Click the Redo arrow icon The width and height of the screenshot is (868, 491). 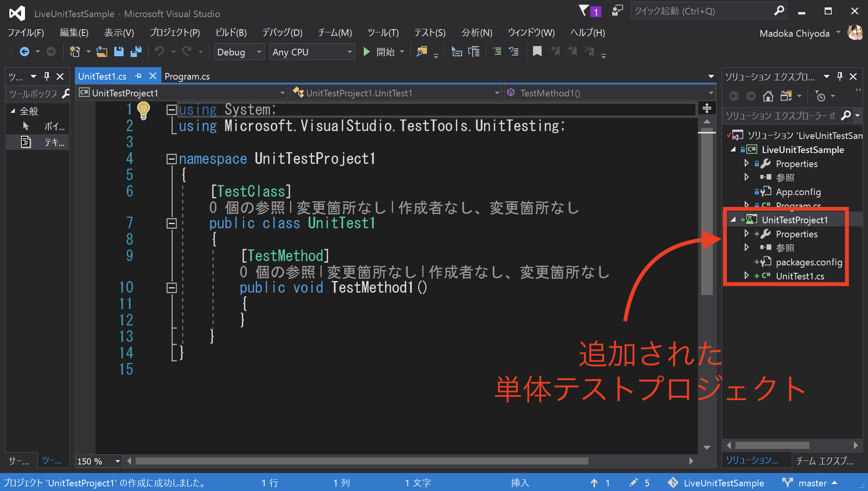187,52
